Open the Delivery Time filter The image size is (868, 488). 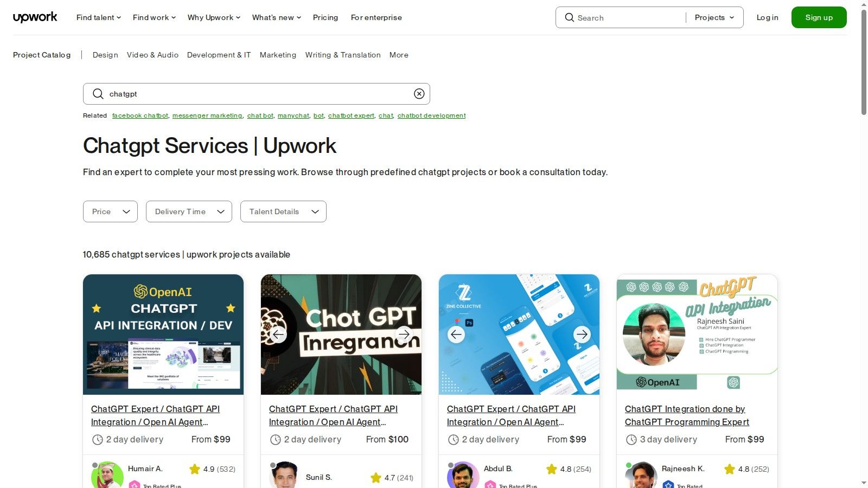(188, 211)
